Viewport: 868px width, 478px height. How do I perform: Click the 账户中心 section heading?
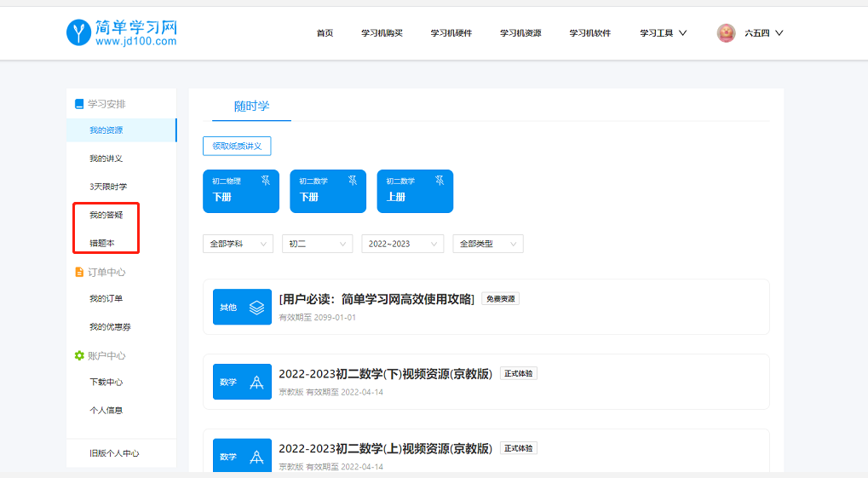(x=106, y=355)
